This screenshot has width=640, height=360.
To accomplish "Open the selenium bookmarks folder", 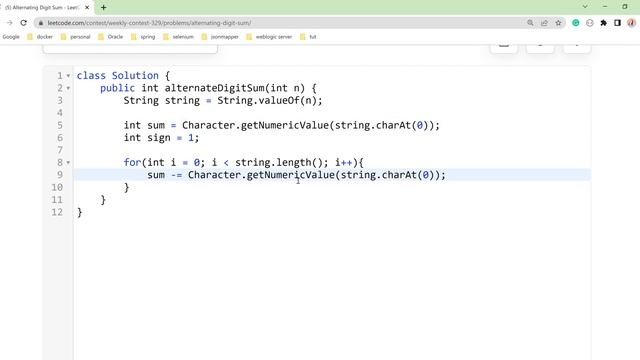I will click(x=178, y=37).
